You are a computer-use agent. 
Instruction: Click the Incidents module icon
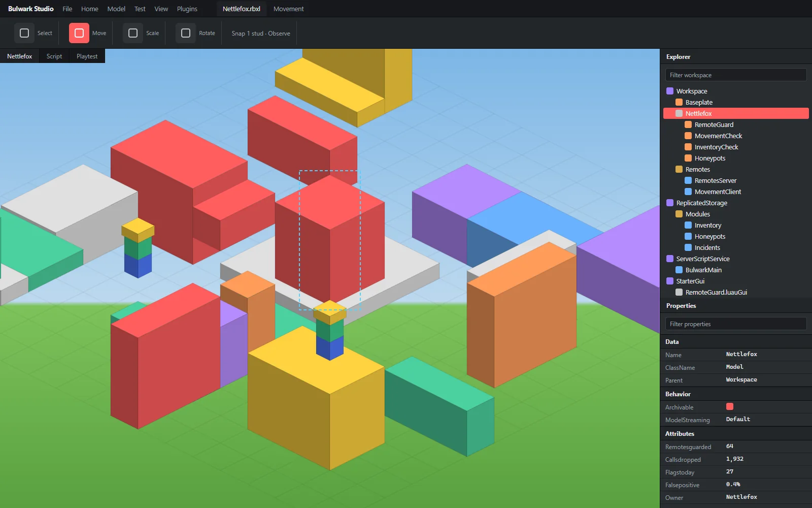point(688,247)
